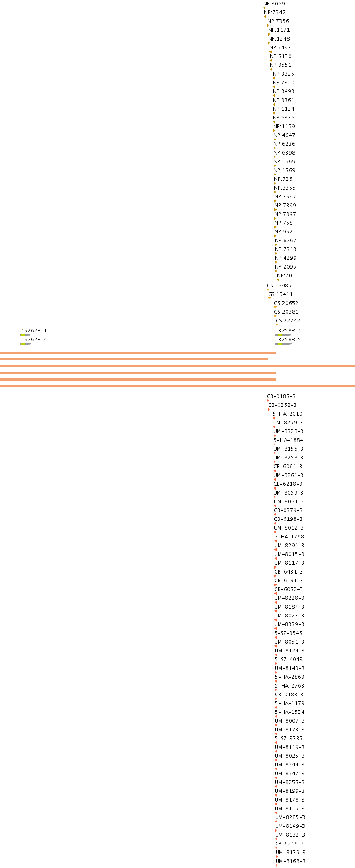Click the CB-6218-3 feature label
355x868 pixels.
tap(288, 484)
